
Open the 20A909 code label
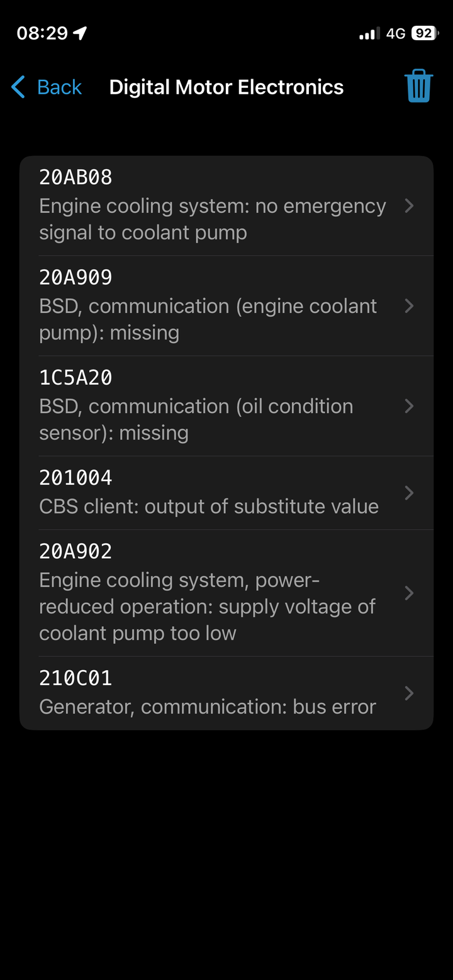(x=75, y=277)
